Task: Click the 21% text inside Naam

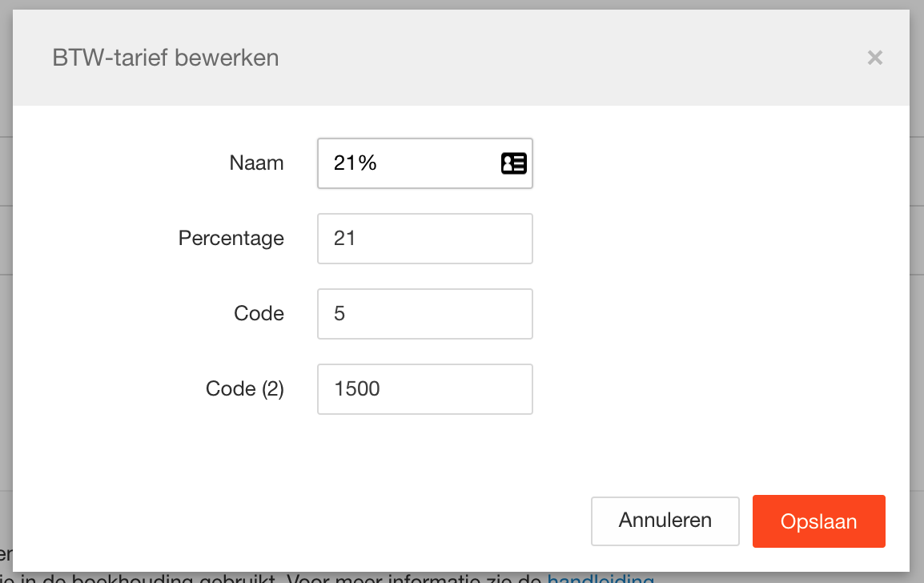Action: (x=356, y=163)
